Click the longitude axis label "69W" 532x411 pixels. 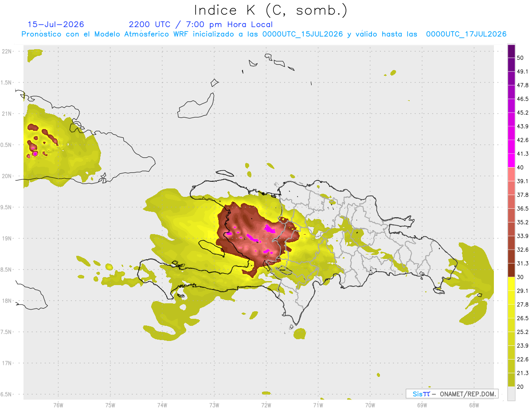click(x=422, y=405)
